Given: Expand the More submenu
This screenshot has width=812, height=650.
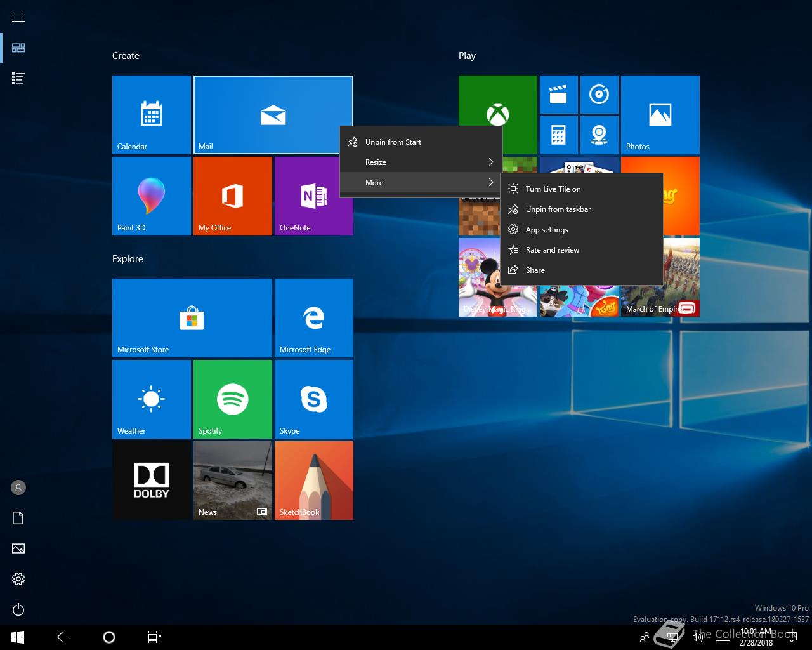Looking at the screenshot, I should (x=421, y=183).
